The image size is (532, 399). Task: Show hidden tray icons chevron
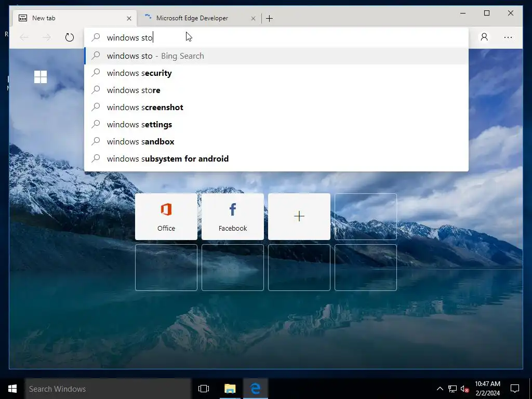coord(440,389)
